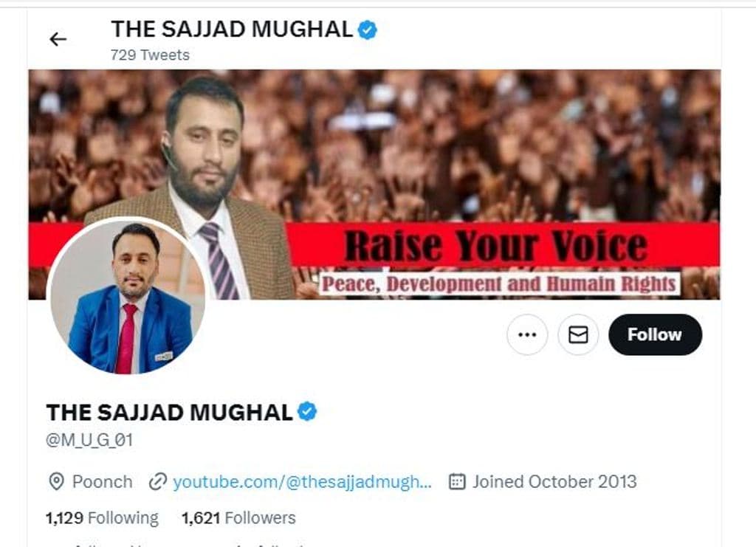This screenshot has width=756, height=547.
Task: Click the back arrow icon
Action: [x=58, y=40]
